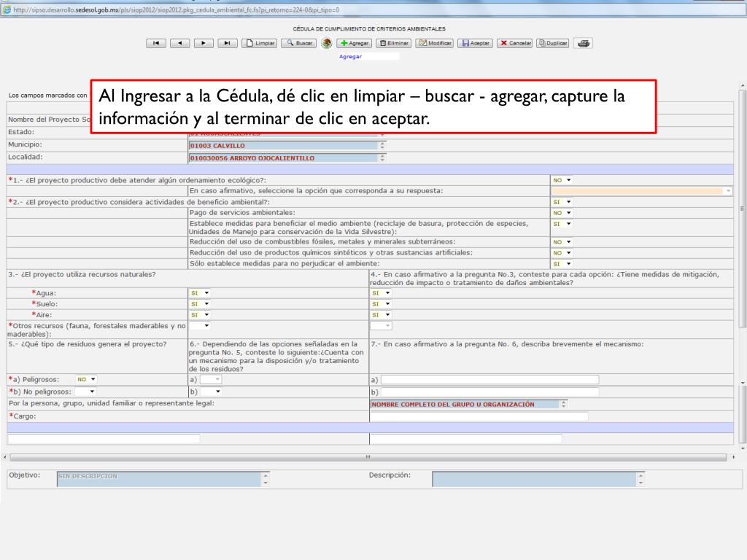The image size is (747, 560).
Task: Click the Cancelar button
Action: tap(514, 43)
